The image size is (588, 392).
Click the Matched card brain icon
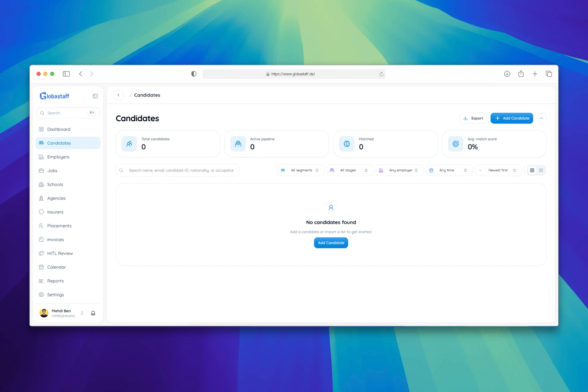tap(347, 144)
